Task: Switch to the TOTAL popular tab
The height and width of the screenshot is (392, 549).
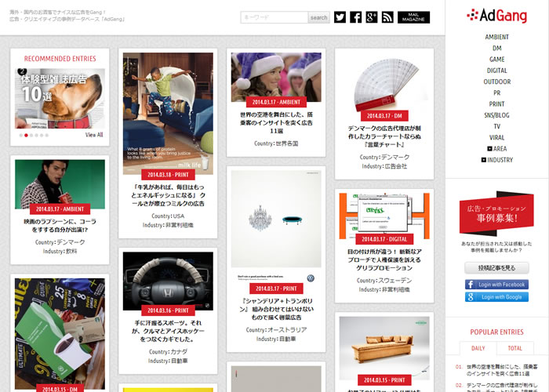Action: [x=514, y=348]
